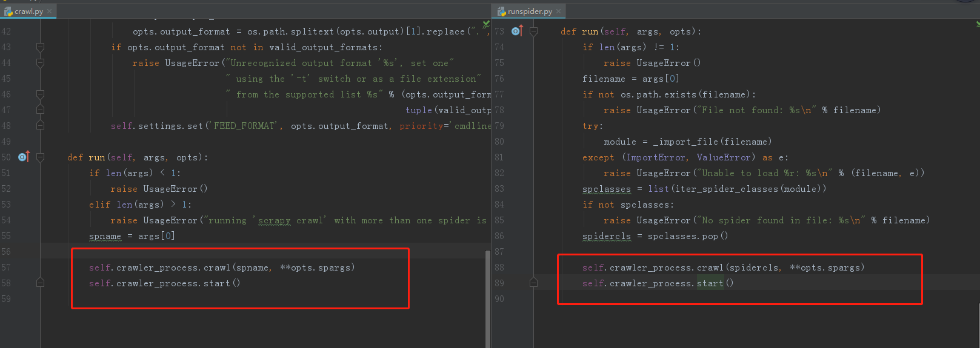Click 'opts.output_format = os.path.splitext' line 42
Screen dimensions: 980x348
tap(312, 31)
